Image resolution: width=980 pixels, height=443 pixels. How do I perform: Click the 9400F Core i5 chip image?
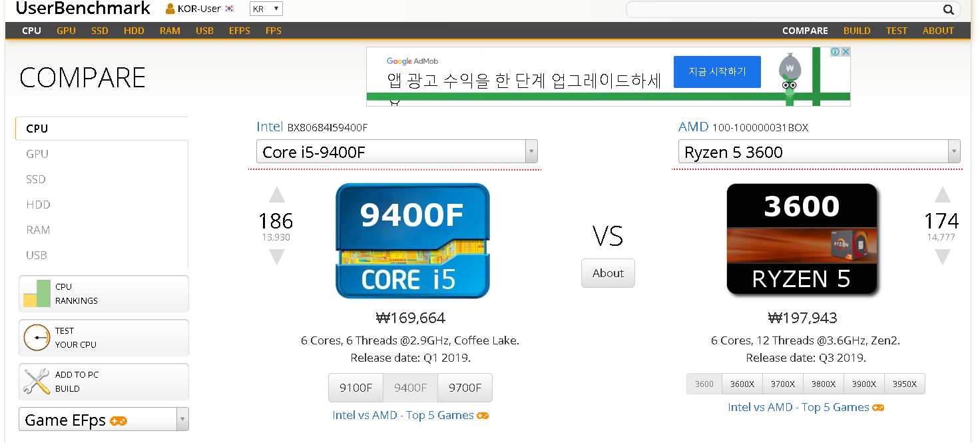point(413,240)
